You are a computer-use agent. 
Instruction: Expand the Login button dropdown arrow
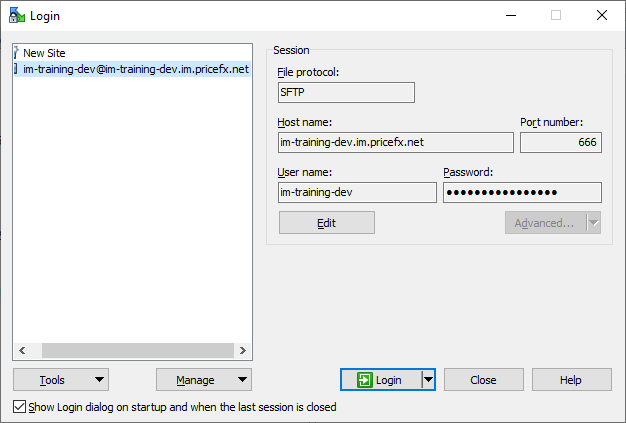[428, 380]
